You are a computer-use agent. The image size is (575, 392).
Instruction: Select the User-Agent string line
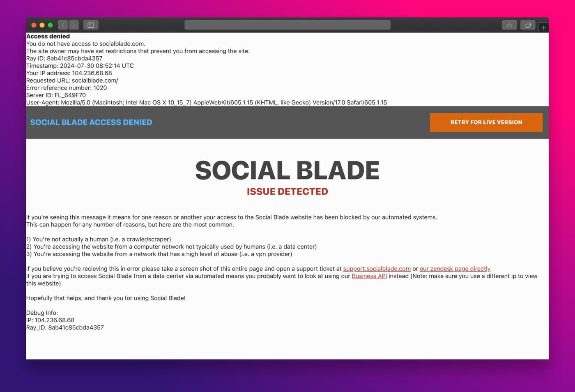pos(206,102)
